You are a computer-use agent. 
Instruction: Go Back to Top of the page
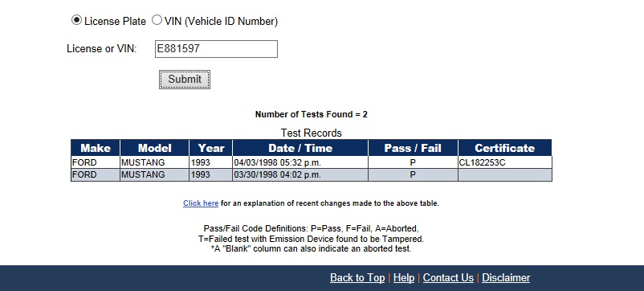[357, 278]
